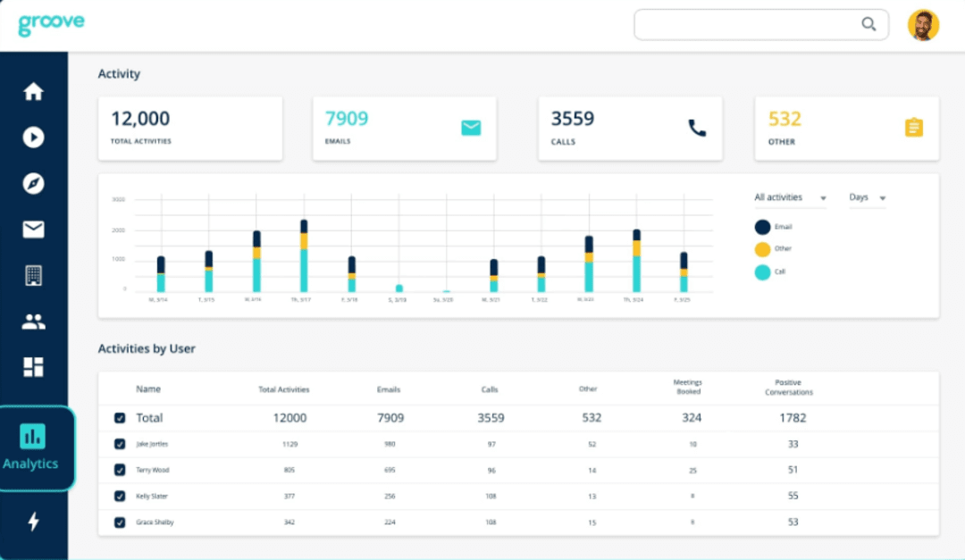Select the dialer phone-pad sidebar icon
This screenshot has width=965, height=560.
(x=33, y=274)
